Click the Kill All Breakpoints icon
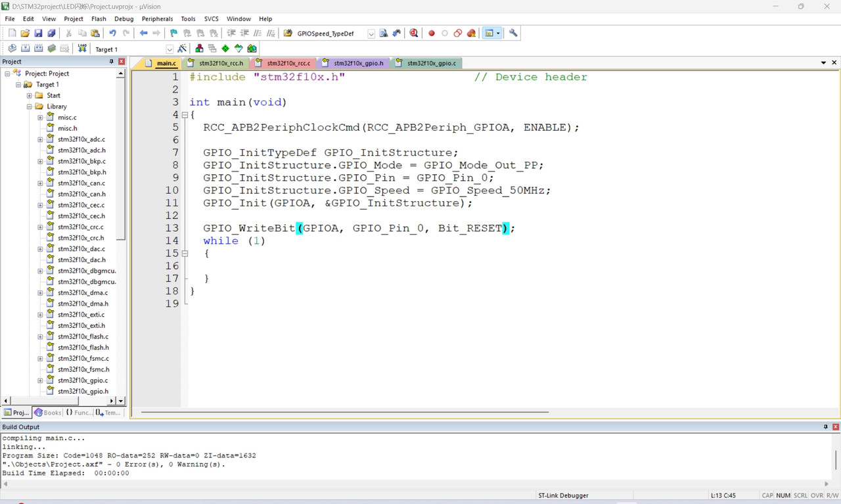 471,34
